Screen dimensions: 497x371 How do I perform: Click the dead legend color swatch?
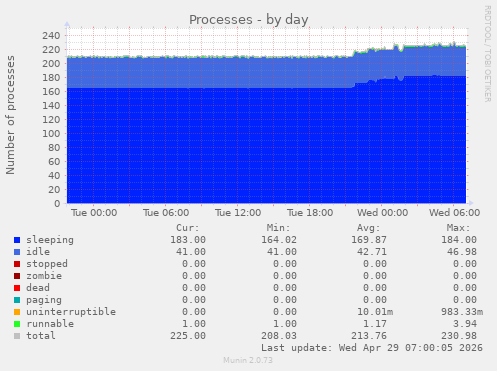[17, 288]
